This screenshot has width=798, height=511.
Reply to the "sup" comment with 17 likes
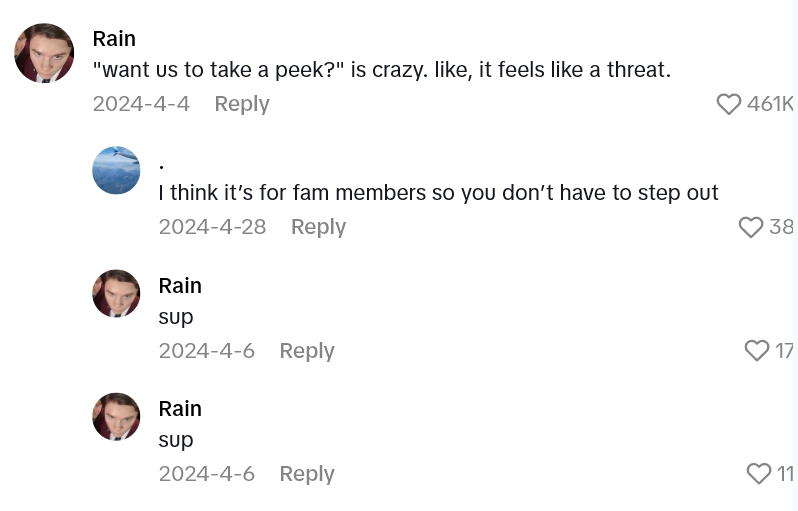(306, 351)
